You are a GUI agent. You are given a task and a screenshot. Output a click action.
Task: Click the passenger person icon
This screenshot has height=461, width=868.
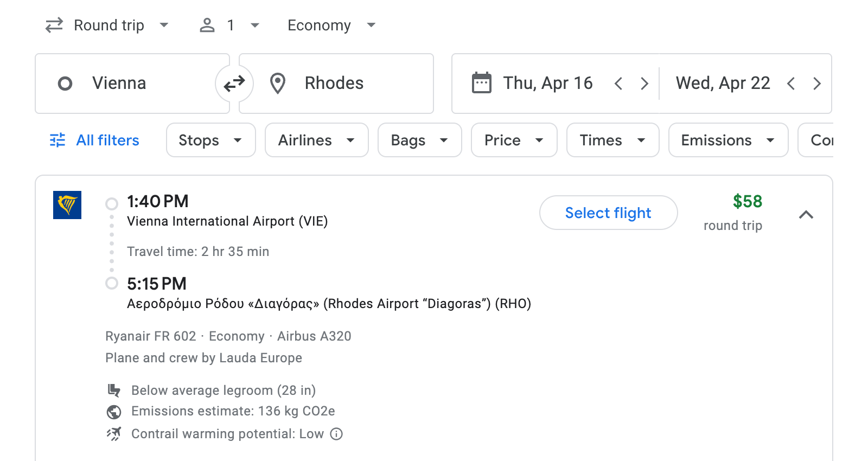click(207, 25)
